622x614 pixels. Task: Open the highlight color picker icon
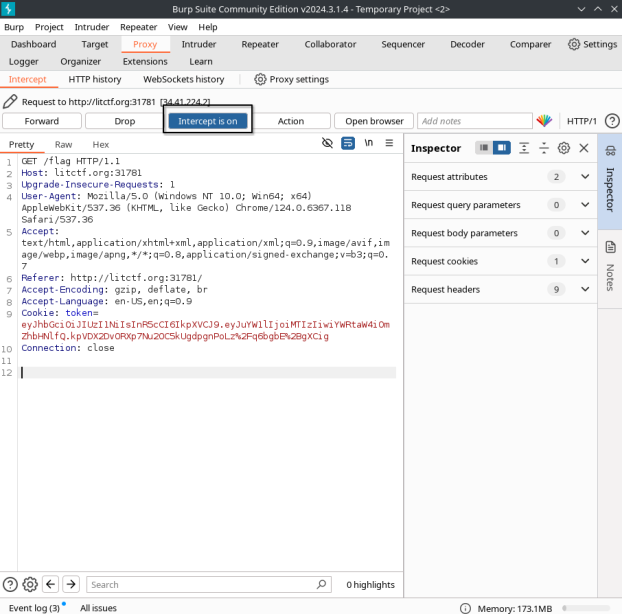544,121
